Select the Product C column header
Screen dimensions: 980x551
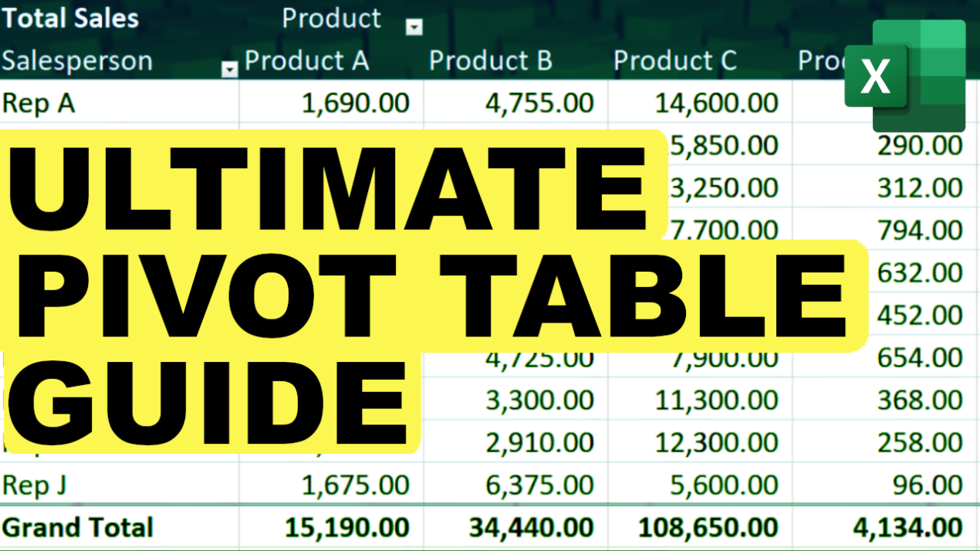(674, 60)
